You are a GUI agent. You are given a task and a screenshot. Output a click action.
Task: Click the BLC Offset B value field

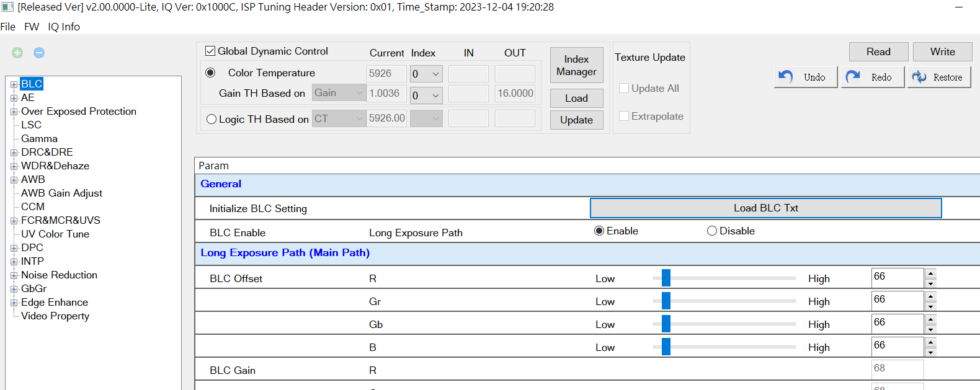[897, 346]
